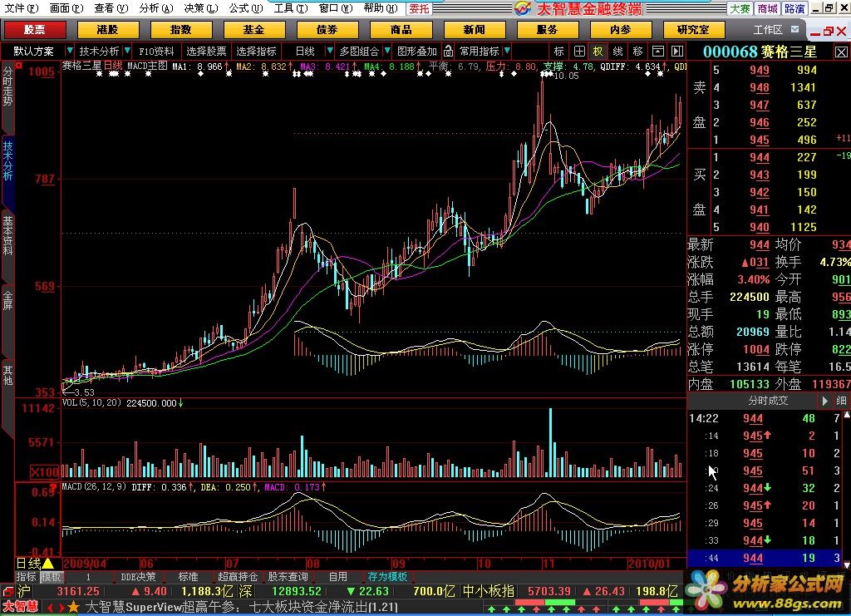Switch to the 基金 tab
This screenshot has height=616, width=851.
(x=254, y=29)
